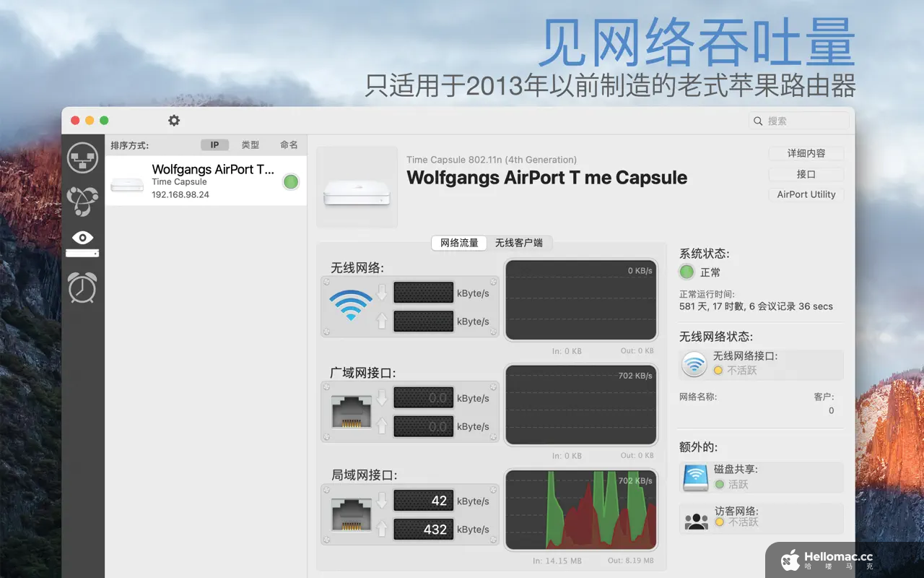Click the 额外的 heading
This screenshot has width=924, height=578.
pos(698,447)
